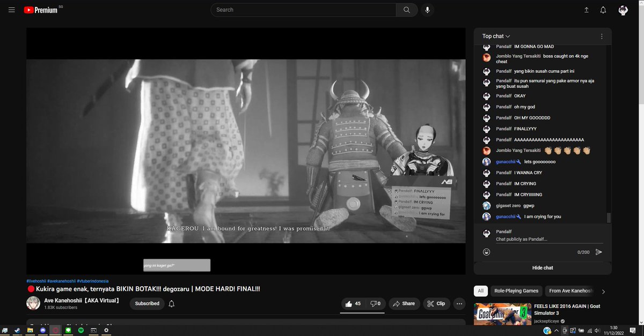Click Jomblo Yang Tersakiti clapping emoji message
644x336 pixels.
567,151
